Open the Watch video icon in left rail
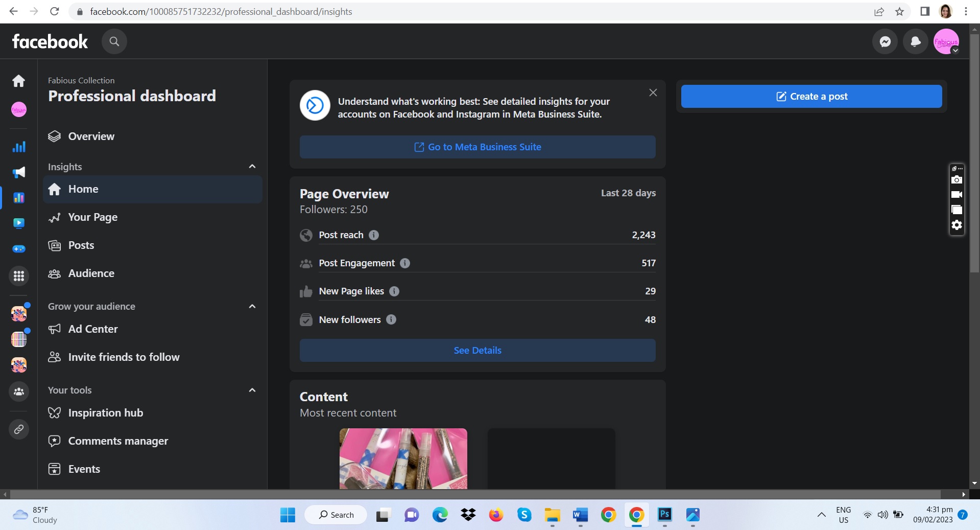The width and height of the screenshot is (980, 530). click(19, 223)
